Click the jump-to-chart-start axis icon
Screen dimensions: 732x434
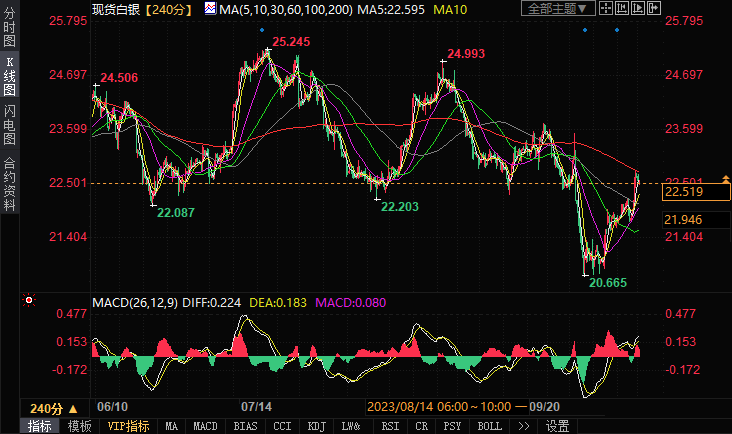(622, 8)
